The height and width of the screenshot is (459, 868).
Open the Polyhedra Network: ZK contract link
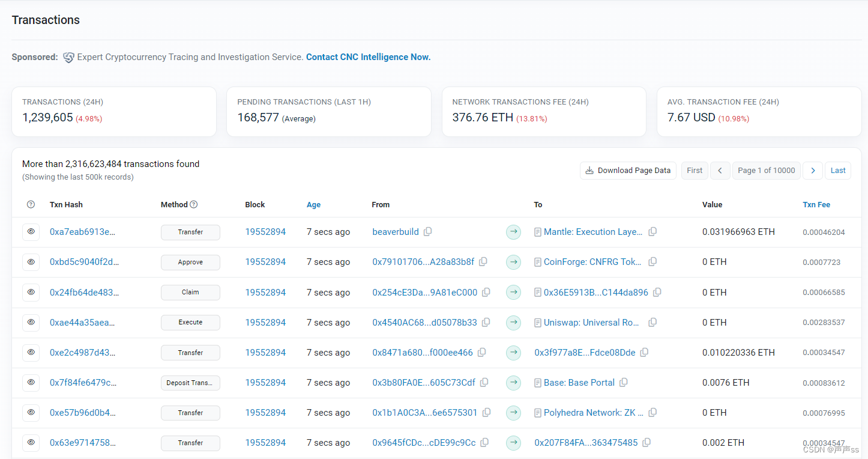point(594,412)
